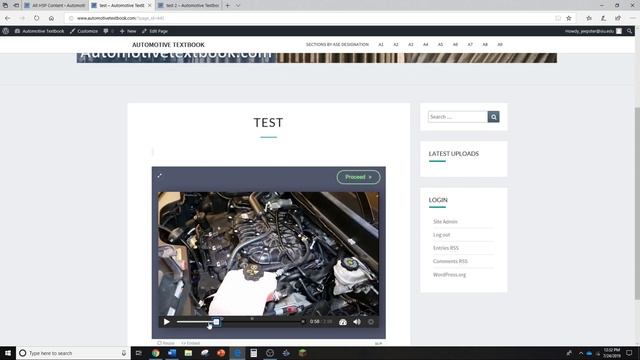The width and height of the screenshot is (640, 360).
Task: Open the Windows Start menu
Action: pos(8,353)
